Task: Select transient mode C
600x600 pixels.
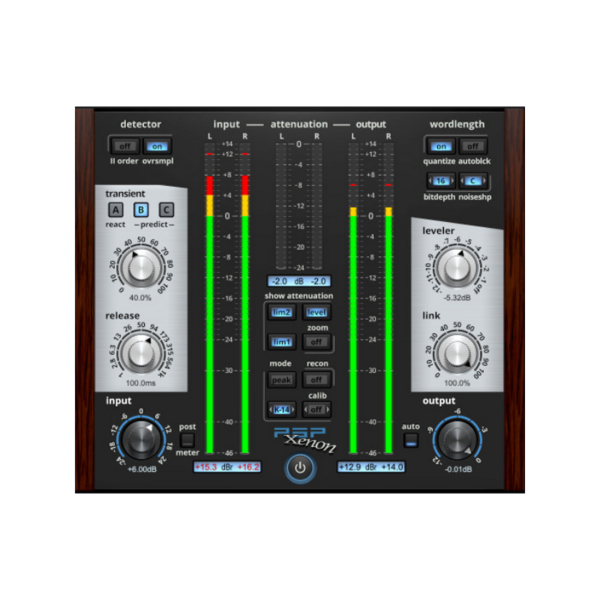Action: click(166, 209)
